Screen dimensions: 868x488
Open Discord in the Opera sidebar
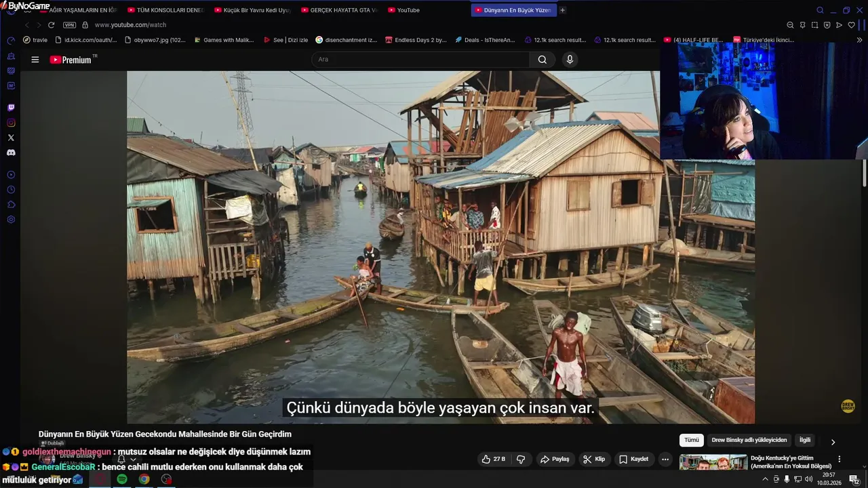[x=11, y=152]
